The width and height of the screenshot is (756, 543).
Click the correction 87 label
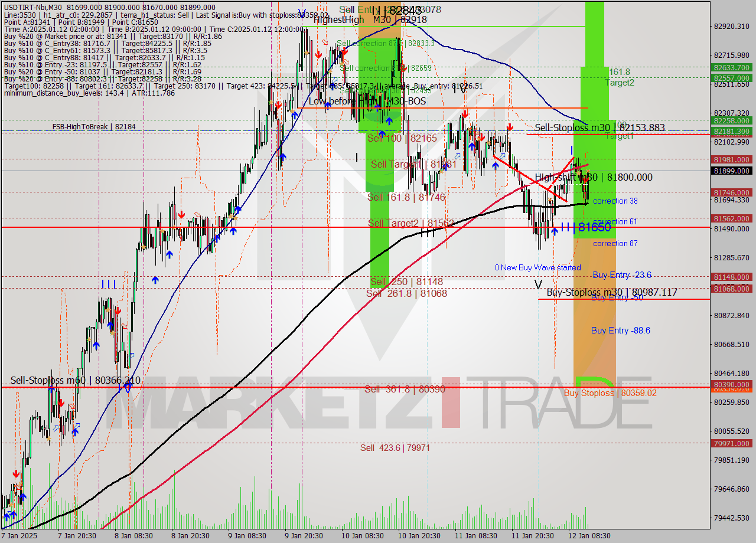615,244
